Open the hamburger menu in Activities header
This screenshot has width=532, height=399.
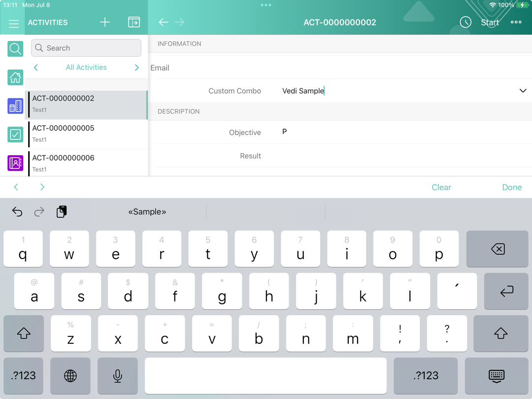[x=14, y=23]
